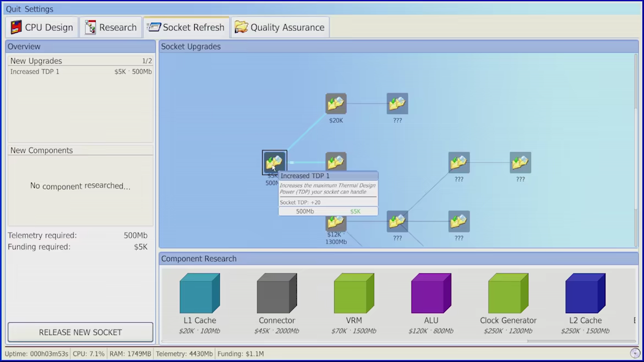Click the CPU: 7.1% status entry

coord(89,353)
